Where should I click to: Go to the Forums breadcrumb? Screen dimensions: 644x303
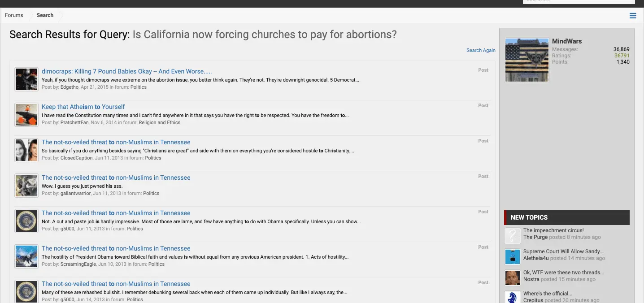click(14, 15)
